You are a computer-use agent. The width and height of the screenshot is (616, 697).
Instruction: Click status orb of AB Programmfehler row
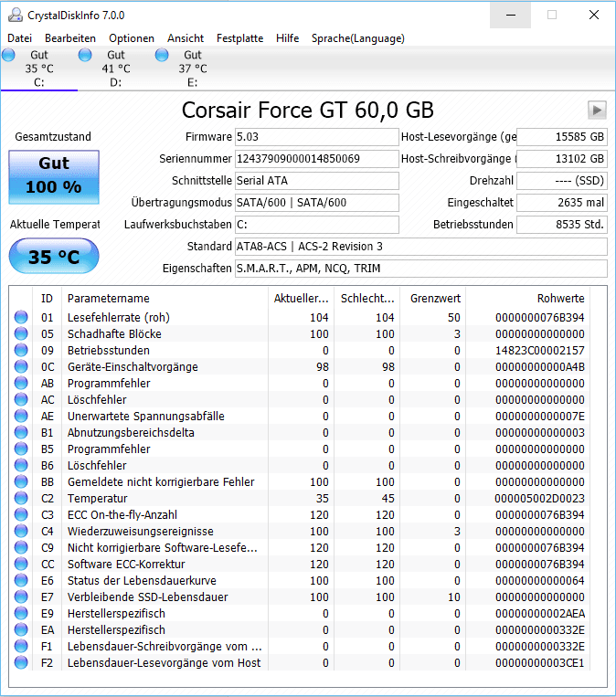(21, 383)
